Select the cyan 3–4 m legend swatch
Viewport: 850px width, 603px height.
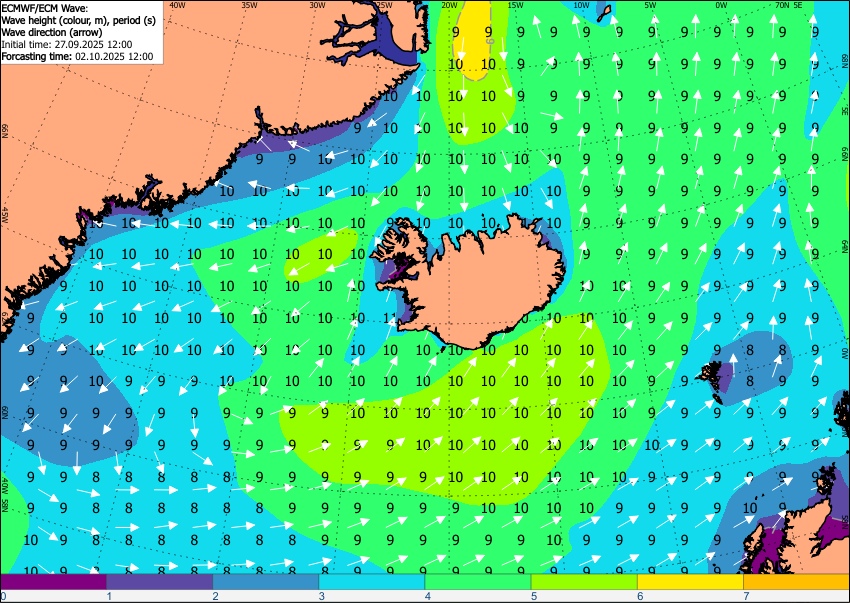pyautogui.click(x=372, y=582)
